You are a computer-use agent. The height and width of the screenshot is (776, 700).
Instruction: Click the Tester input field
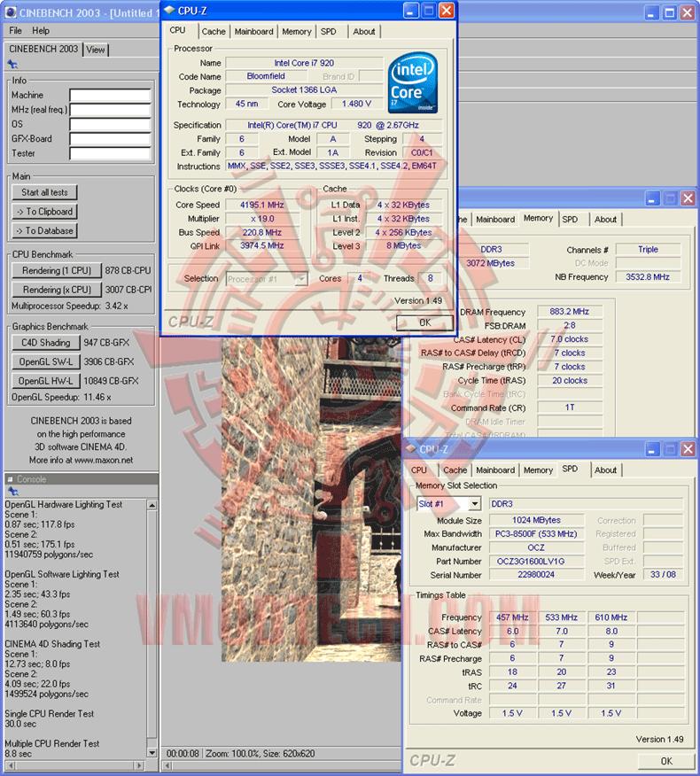coord(110,153)
